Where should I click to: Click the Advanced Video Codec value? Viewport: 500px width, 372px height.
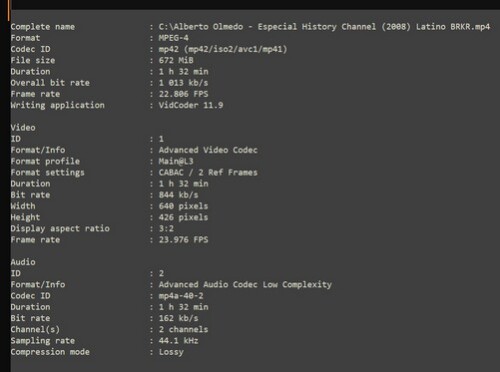208,150
